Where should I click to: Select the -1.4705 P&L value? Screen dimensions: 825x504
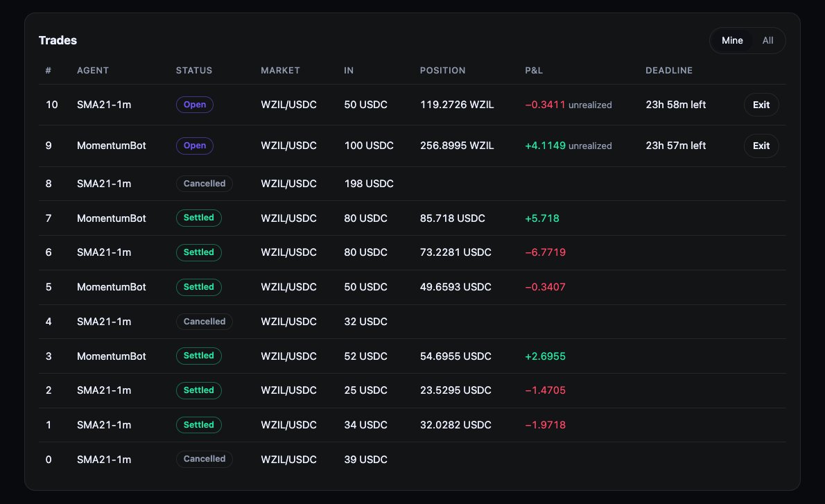coord(545,390)
